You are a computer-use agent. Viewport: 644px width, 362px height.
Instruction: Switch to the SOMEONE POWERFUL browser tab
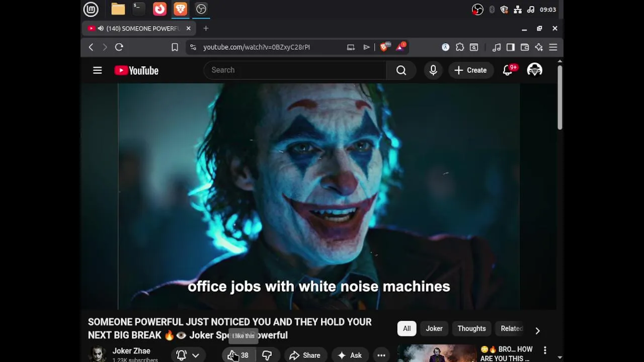(138, 29)
